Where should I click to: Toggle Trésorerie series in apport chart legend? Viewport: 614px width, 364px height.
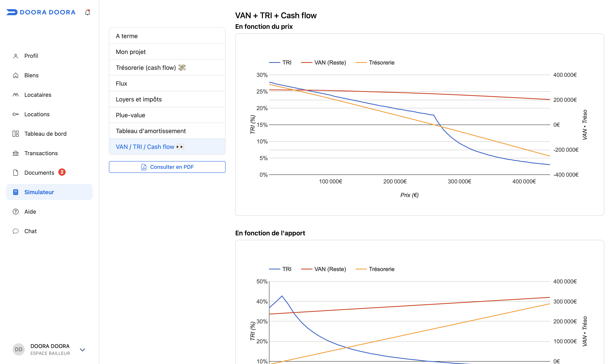tap(375, 269)
